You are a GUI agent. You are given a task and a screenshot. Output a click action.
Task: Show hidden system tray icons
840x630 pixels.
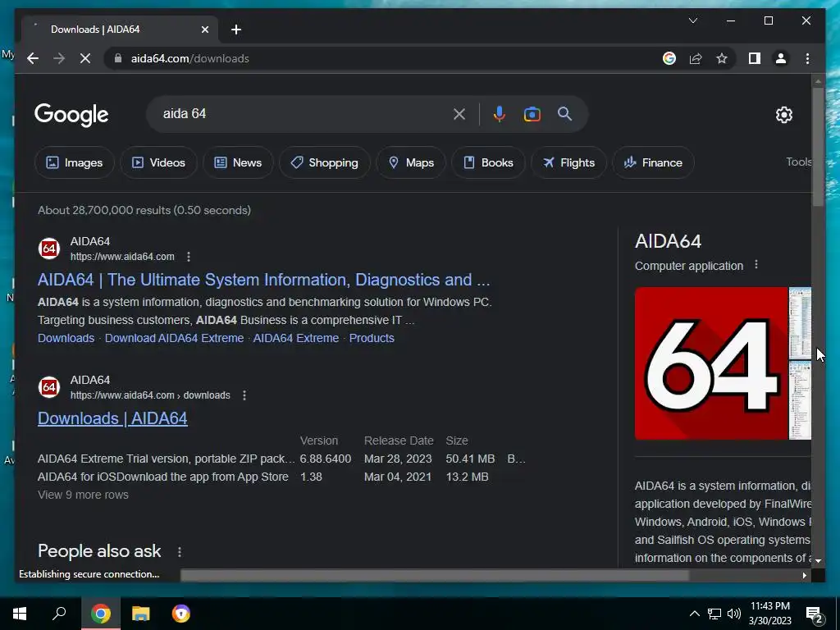click(x=694, y=614)
